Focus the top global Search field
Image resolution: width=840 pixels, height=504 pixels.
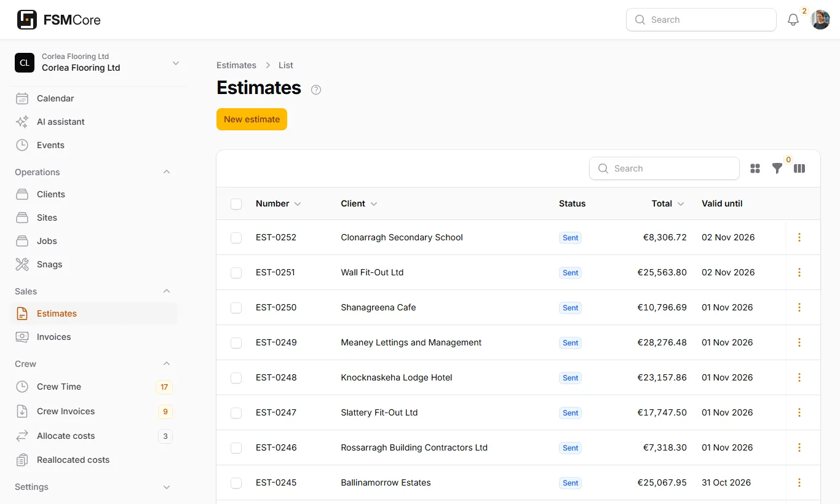click(701, 20)
